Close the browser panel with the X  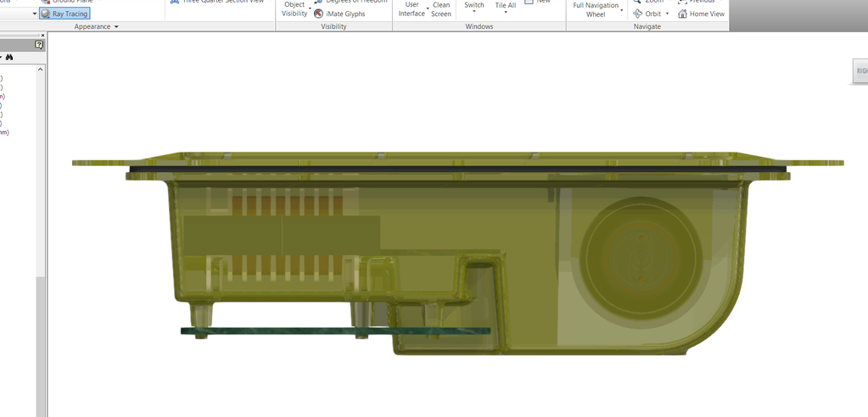coord(42,36)
